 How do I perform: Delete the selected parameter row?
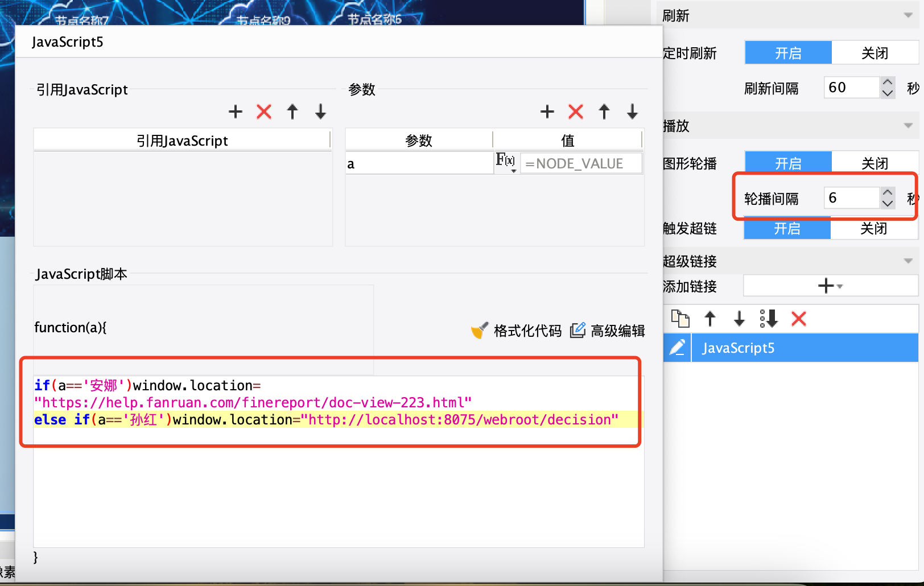click(x=576, y=112)
